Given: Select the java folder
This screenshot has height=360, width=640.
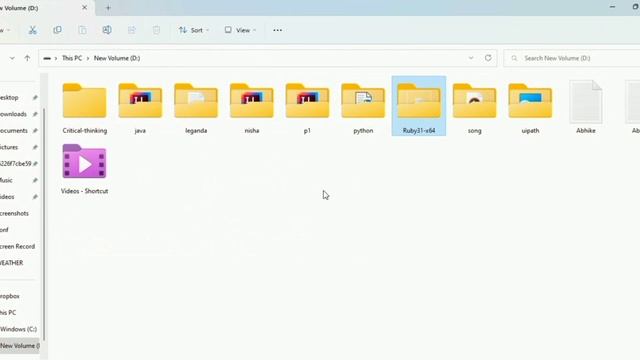Looking at the screenshot, I should (140, 107).
